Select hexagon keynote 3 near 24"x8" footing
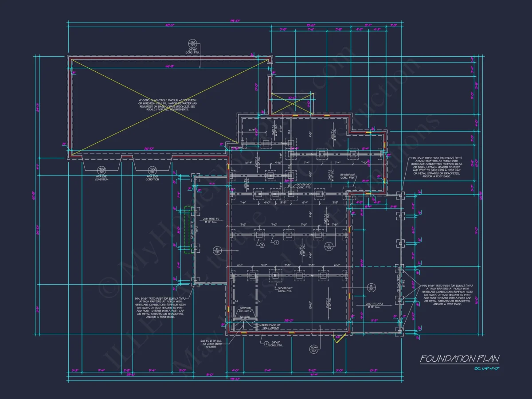The image size is (532, 399). (266, 343)
